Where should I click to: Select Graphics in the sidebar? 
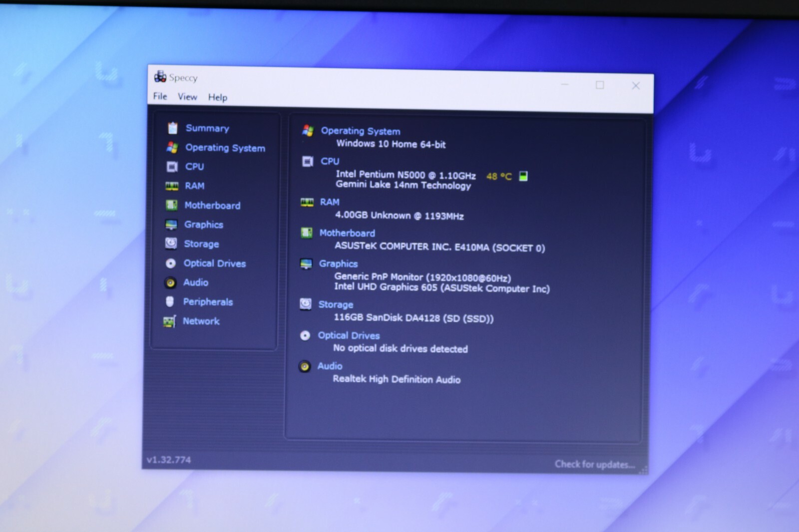tap(204, 225)
